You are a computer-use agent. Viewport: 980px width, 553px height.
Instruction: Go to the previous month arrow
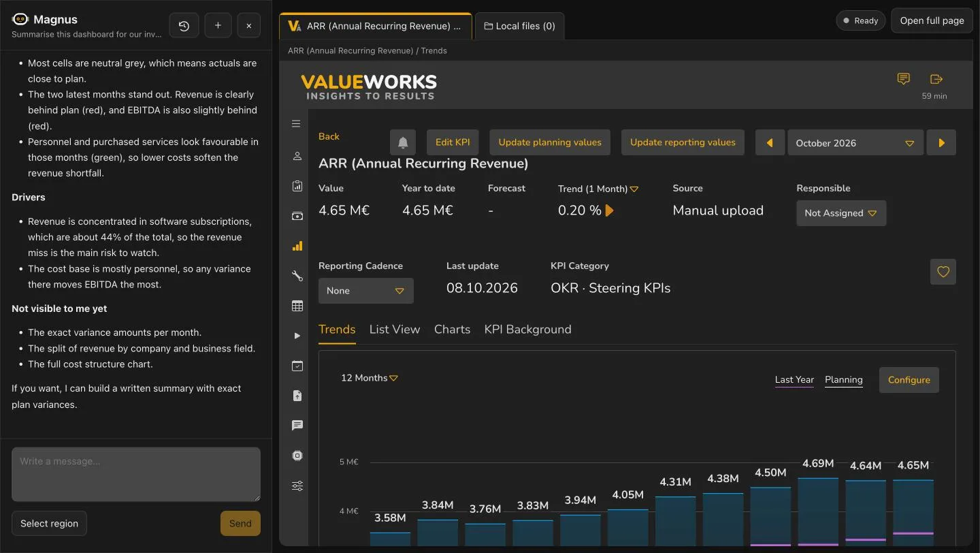(770, 143)
